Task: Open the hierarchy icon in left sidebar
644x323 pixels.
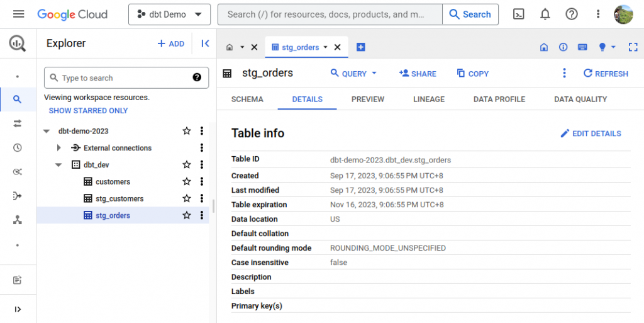Action: click(x=17, y=220)
